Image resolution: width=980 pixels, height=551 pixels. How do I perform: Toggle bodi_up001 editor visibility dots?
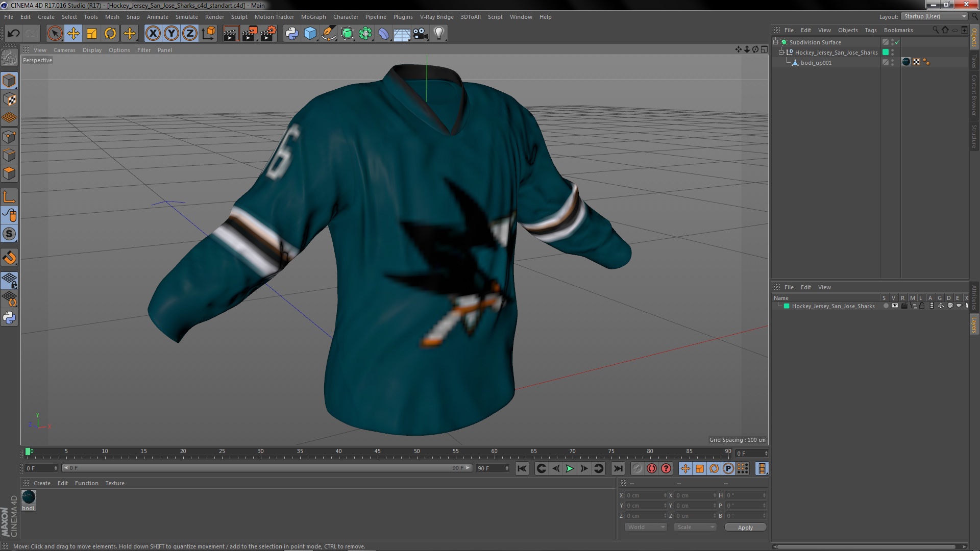(x=892, y=62)
